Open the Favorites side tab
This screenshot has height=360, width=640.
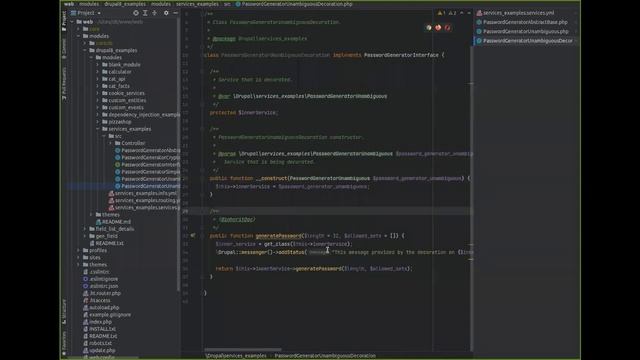(64, 342)
